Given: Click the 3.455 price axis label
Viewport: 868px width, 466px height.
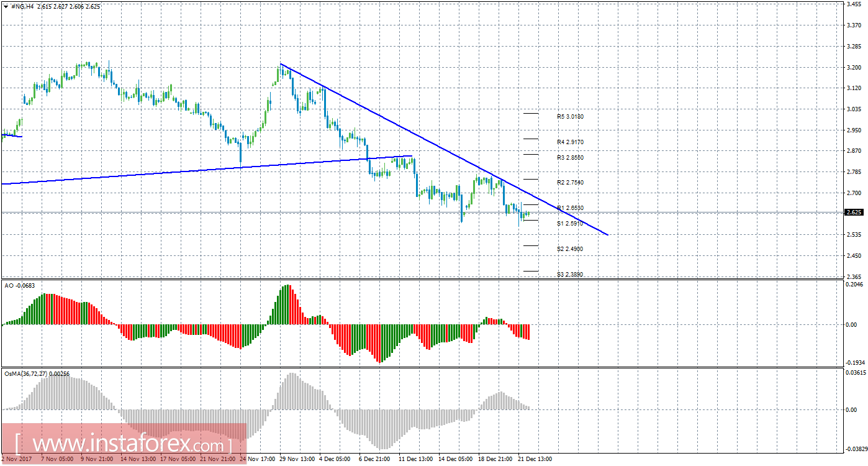Looking at the screenshot, I should click(854, 5).
